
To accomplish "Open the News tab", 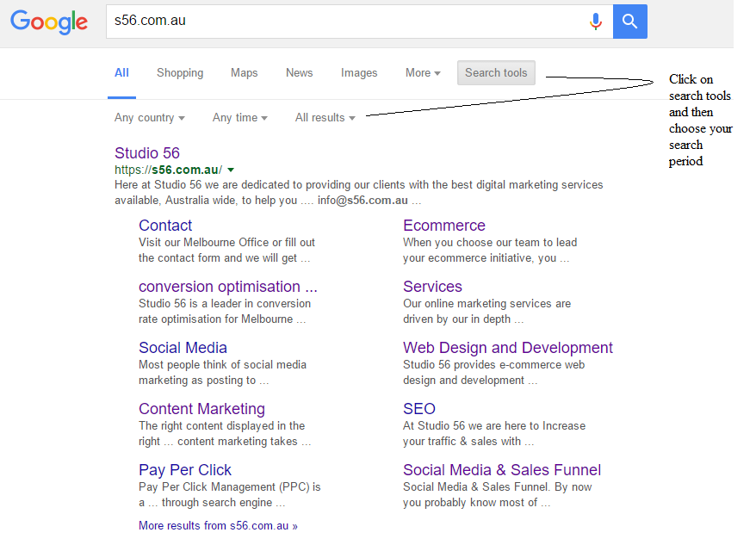I will tap(299, 73).
